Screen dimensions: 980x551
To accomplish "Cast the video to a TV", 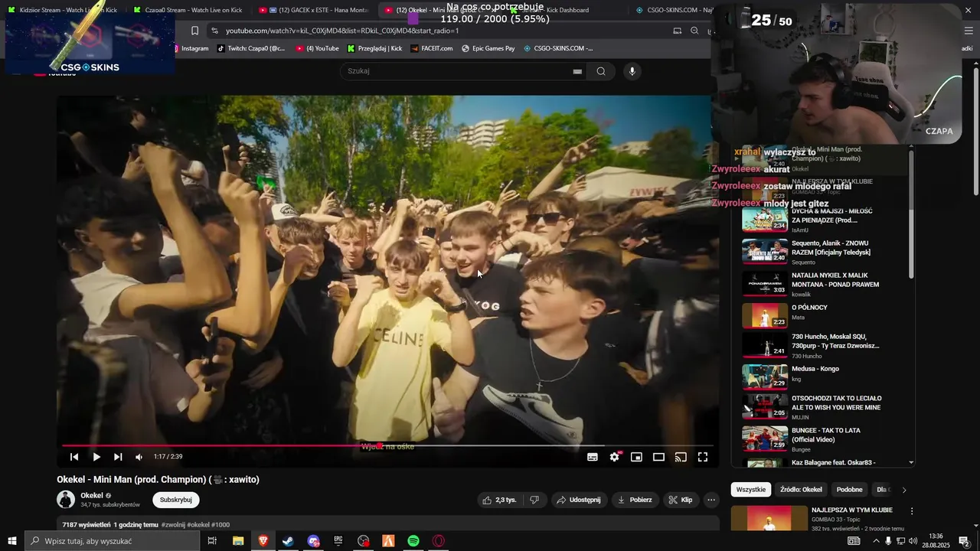I will point(681,457).
